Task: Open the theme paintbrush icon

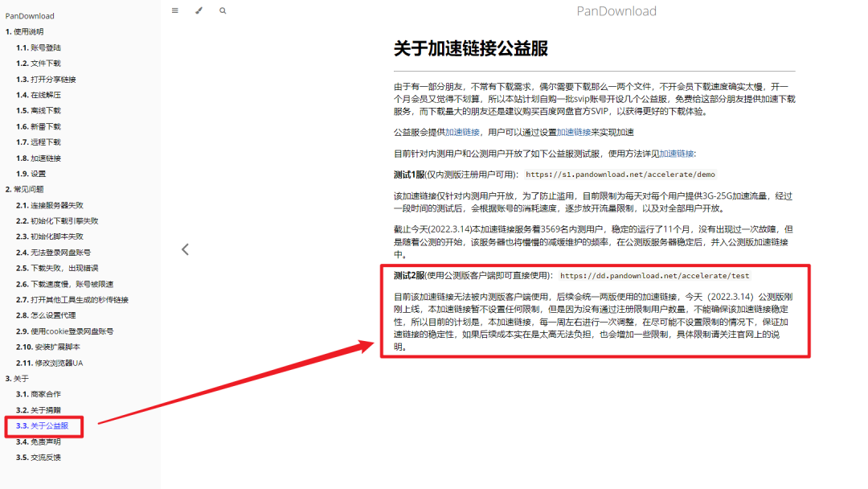Action: (199, 10)
